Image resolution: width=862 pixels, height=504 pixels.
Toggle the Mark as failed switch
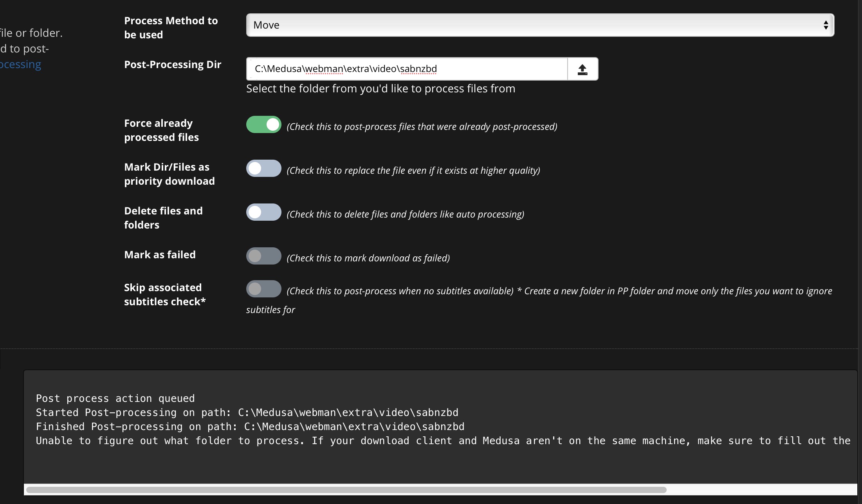coord(263,256)
